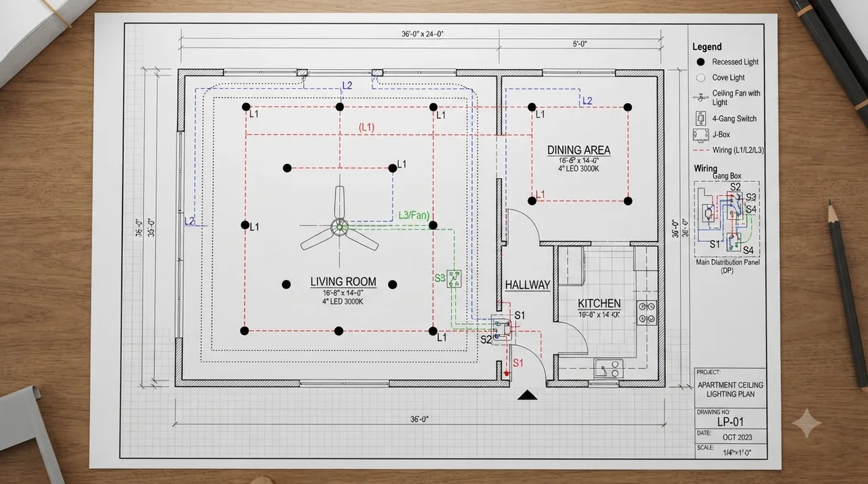Select the KITCHEN room label
This screenshot has width=868, height=484.
pos(599,304)
